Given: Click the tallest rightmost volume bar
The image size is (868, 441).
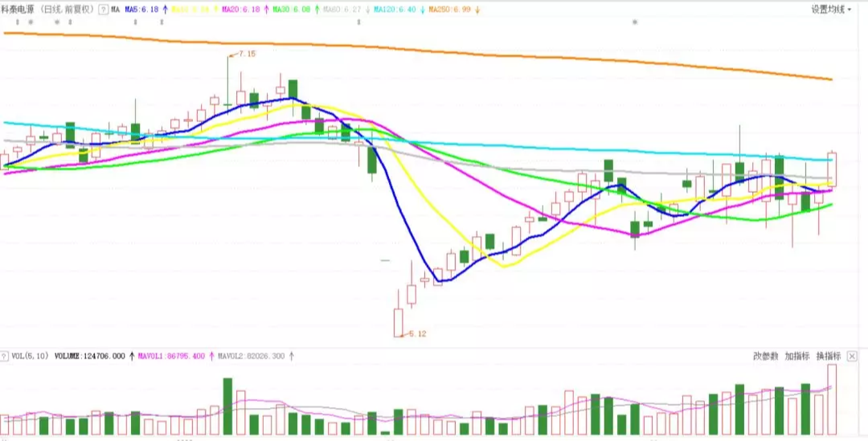Looking at the screenshot, I should tap(832, 399).
